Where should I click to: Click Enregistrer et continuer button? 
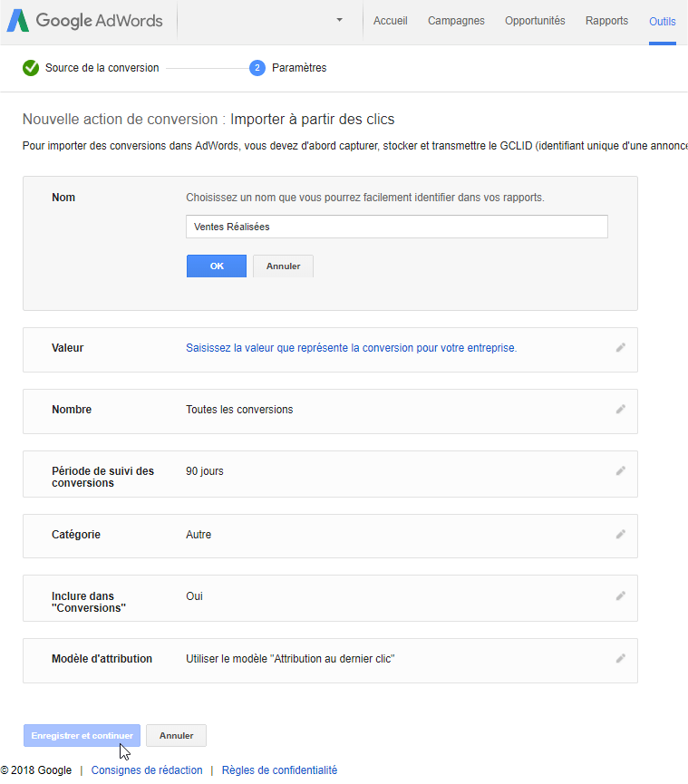tap(82, 735)
